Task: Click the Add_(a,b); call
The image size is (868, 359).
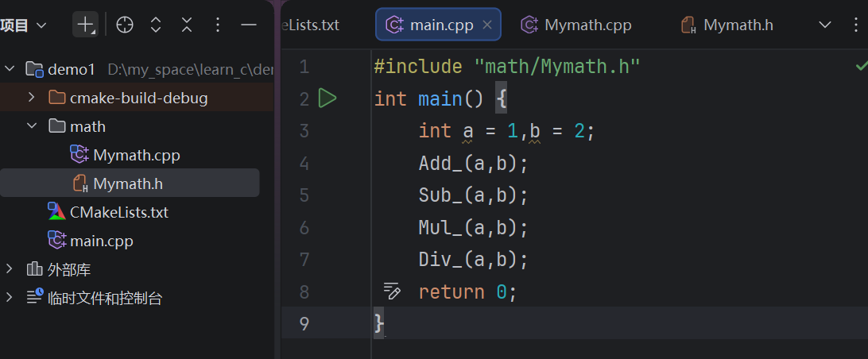Action: 474,164
